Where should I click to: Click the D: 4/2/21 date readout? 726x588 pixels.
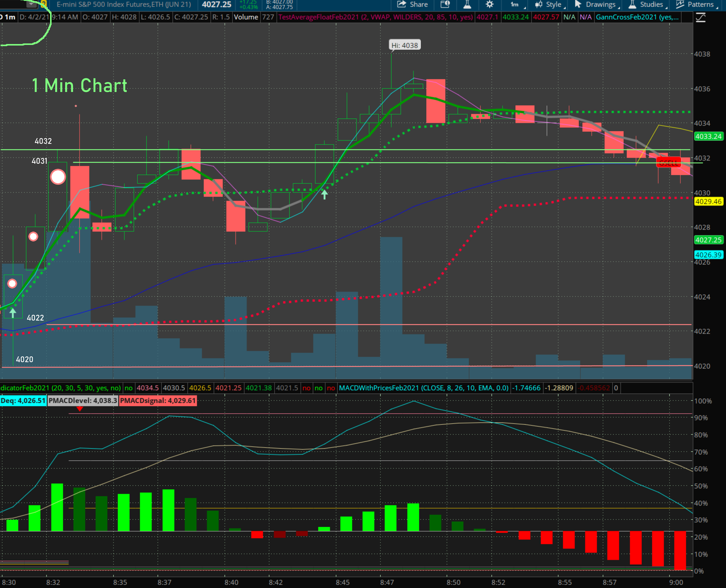(x=34, y=17)
